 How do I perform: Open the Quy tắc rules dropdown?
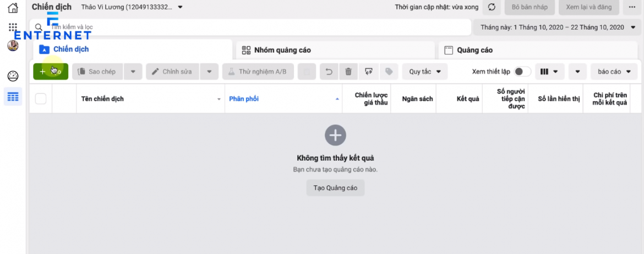pos(425,71)
